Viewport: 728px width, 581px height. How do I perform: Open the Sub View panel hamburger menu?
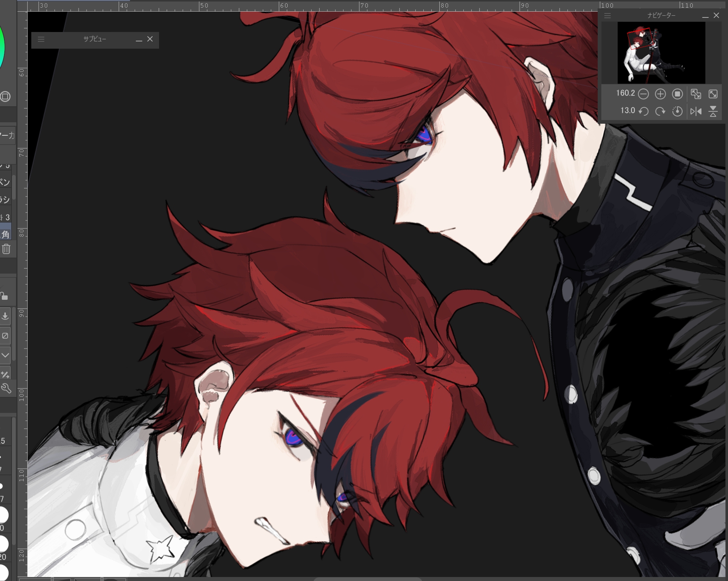41,39
